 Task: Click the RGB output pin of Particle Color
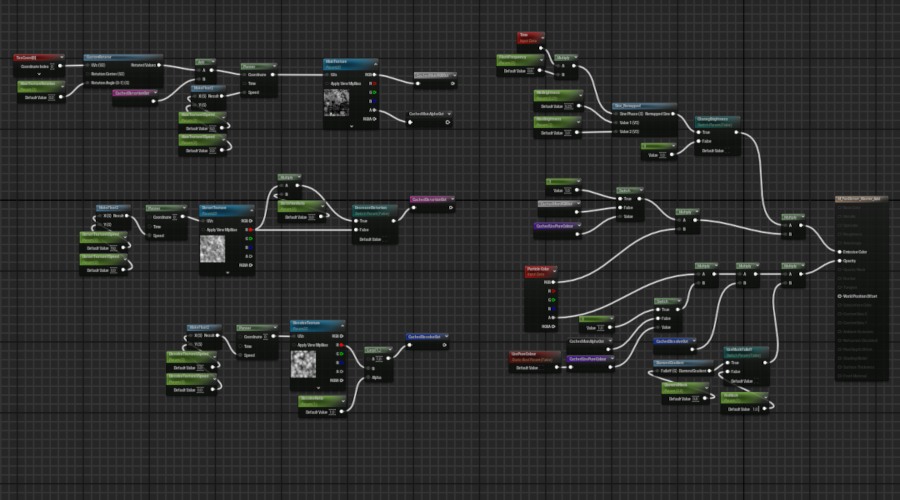553,282
